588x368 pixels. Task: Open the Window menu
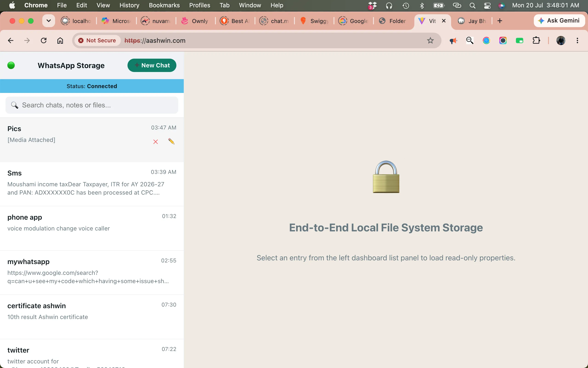(250, 5)
